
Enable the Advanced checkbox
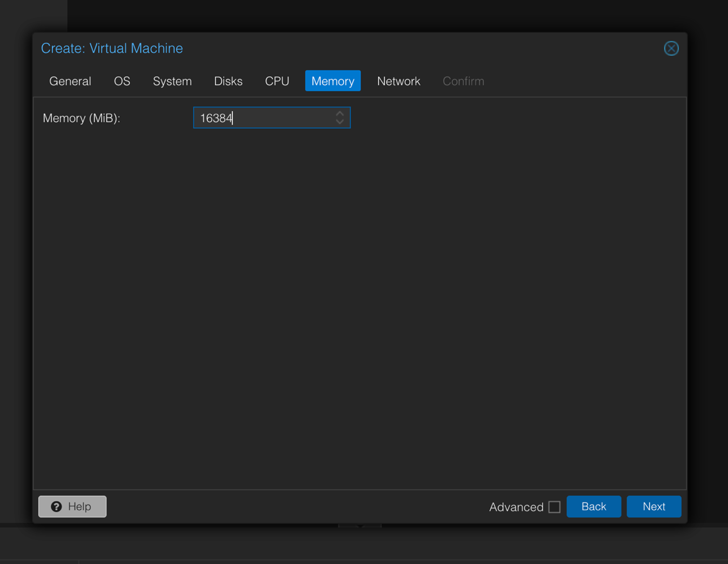click(554, 507)
